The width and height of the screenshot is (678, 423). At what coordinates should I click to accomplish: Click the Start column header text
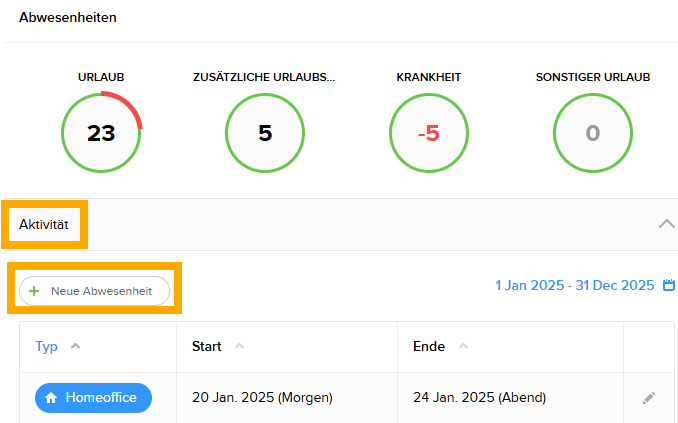tap(207, 346)
